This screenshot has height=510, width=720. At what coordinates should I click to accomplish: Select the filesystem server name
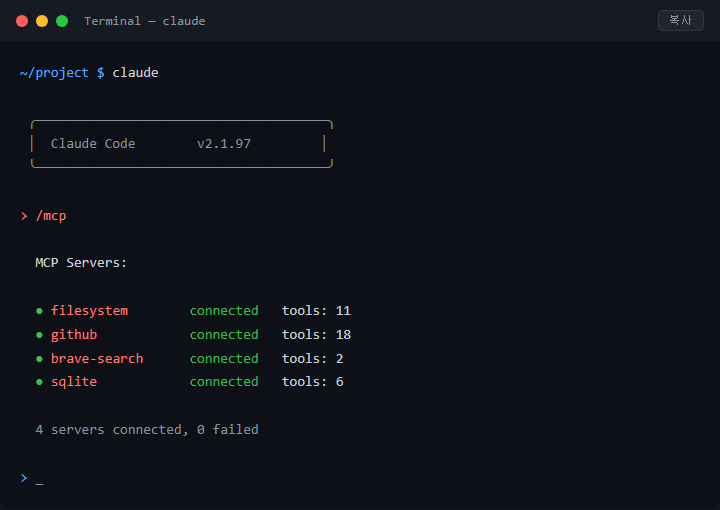click(x=90, y=311)
